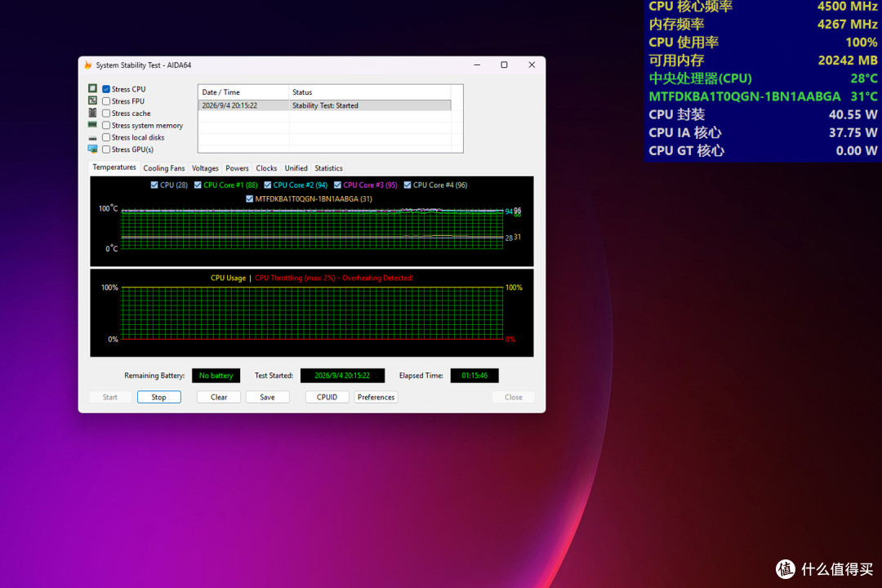Open Preferences button
Screen dimensions: 882x588
pyautogui.click(x=376, y=397)
